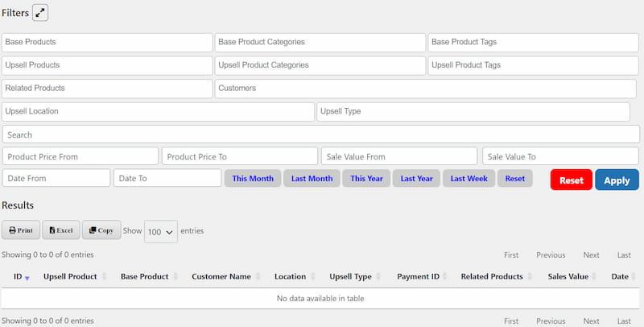The image size is (644, 327).
Task: Click the red Reset button
Action: pos(572,180)
